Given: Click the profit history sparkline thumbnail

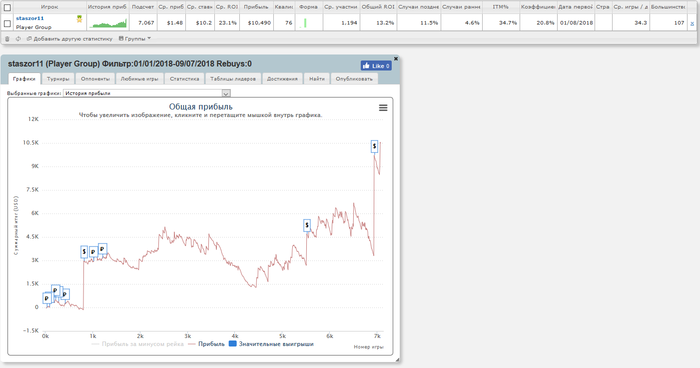Looking at the screenshot, I should tap(108, 23).
